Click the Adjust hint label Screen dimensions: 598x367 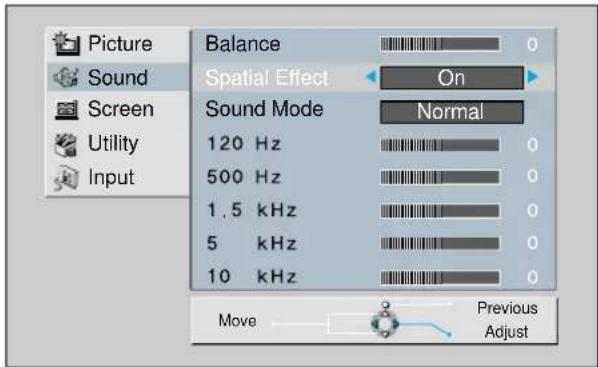click(506, 332)
